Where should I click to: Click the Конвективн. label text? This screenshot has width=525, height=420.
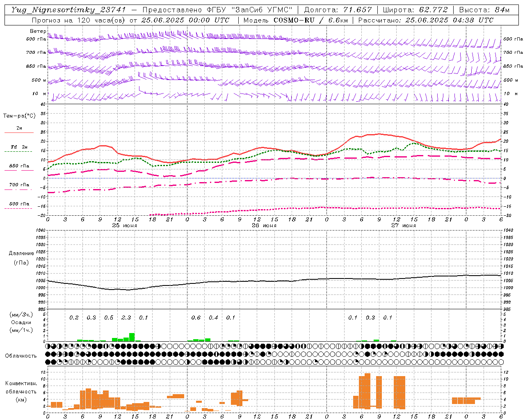pos(21,383)
